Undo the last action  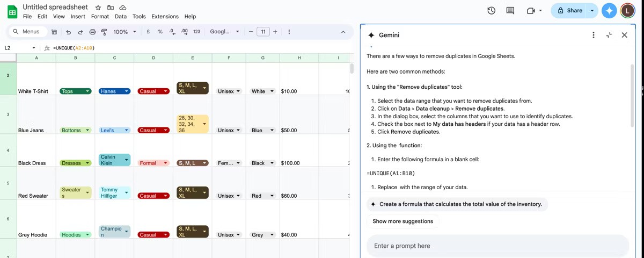68,32
